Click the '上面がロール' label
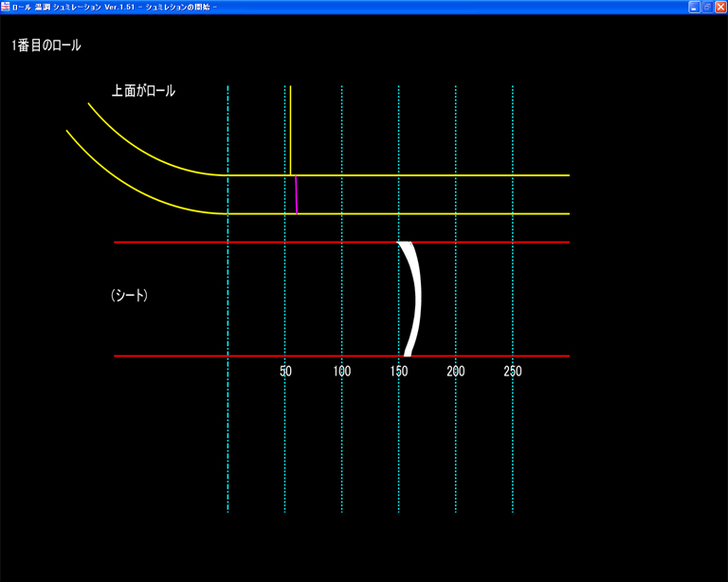Screen dimensions: 728x582 (x=143, y=90)
